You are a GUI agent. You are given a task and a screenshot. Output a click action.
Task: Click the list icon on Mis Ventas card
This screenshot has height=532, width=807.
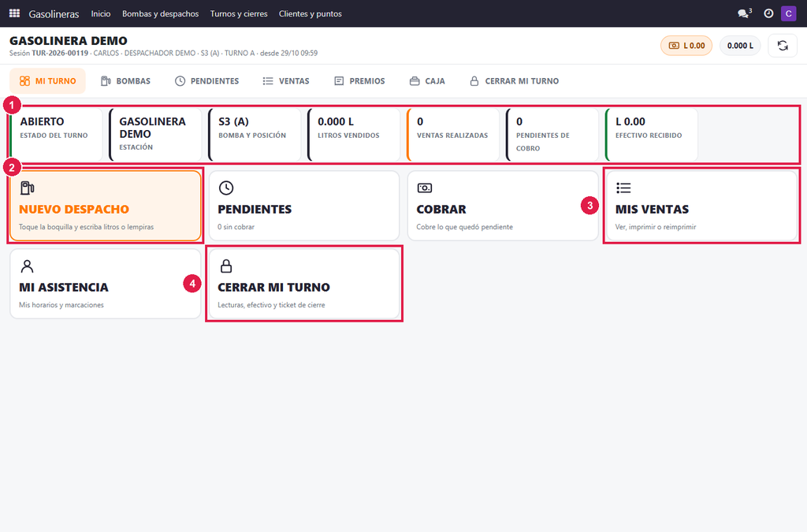pyautogui.click(x=623, y=188)
